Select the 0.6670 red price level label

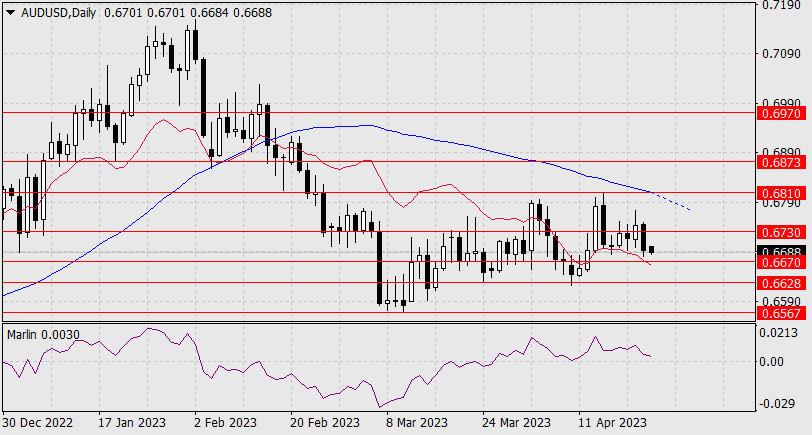[x=781, y=263]
